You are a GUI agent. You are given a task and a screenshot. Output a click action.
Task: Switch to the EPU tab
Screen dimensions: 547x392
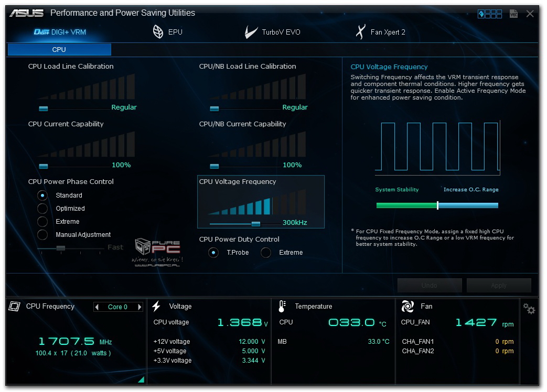pyautogui.click(x=167, y=32)
